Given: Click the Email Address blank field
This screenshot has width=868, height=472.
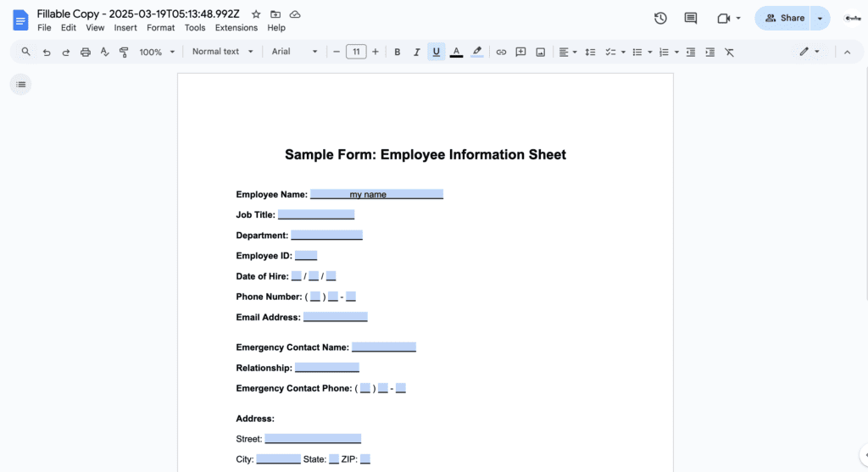Looking at the screenshot, I should point(336,317).
